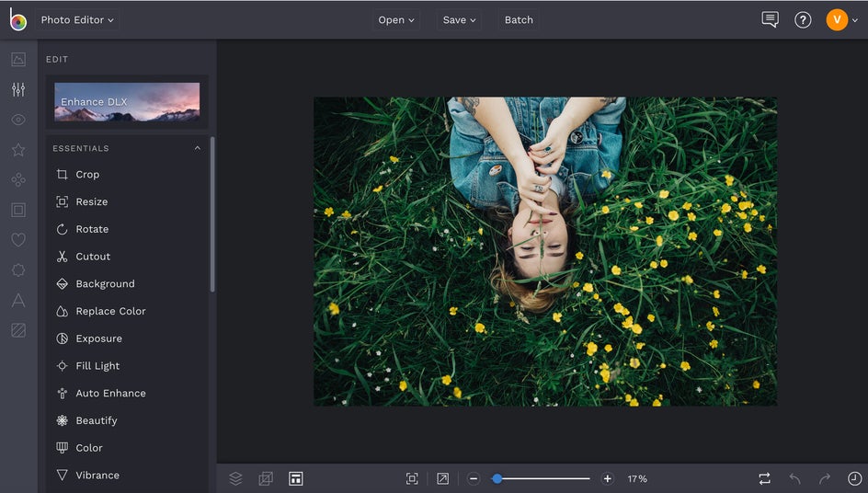Click the Textures sidebar icon

point(18,330)
